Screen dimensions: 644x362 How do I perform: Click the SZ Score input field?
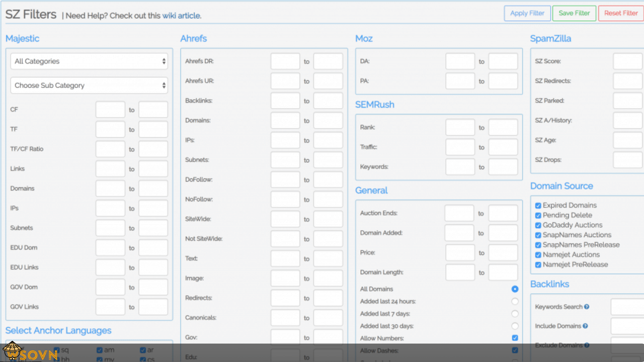(628, 61)
